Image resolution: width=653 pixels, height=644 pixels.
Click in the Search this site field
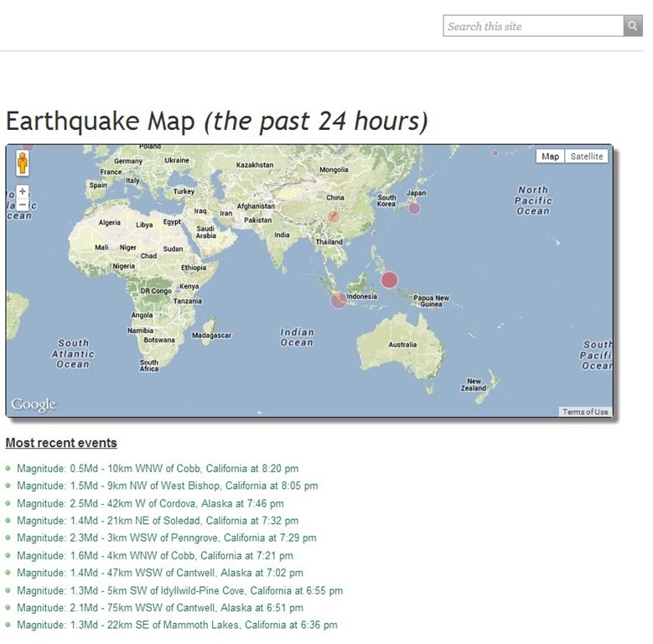click(x=533, y=26)
